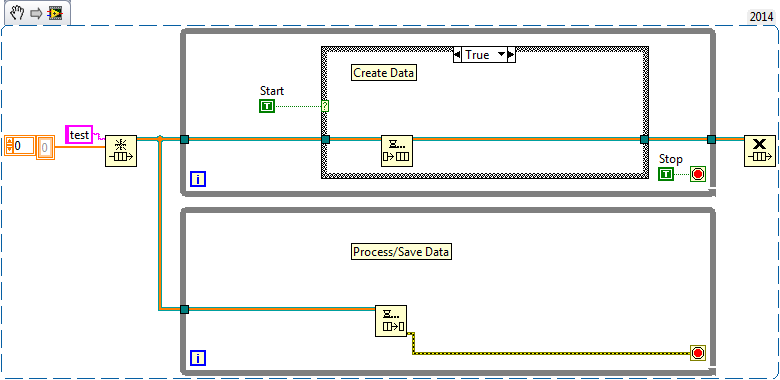Viewport: 780px width, 380px height.
Task: Toggle the Stop boolean terminal
Action: [x=666, y=174]
